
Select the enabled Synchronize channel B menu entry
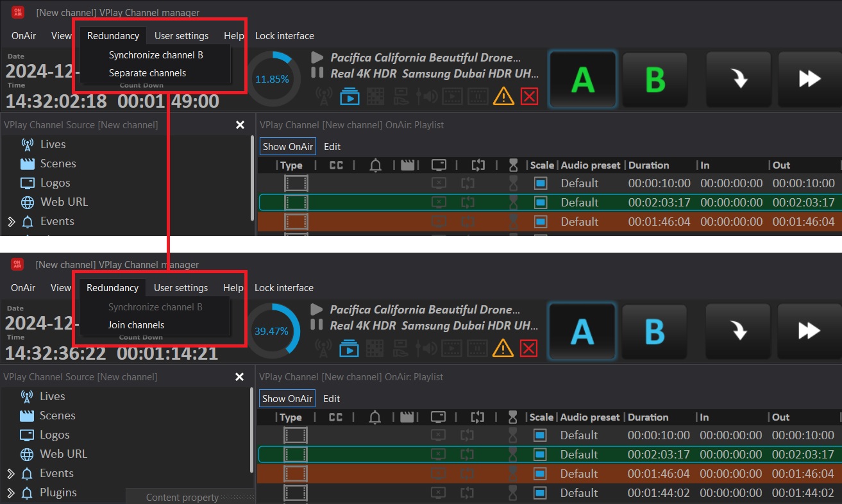[156, 55]
